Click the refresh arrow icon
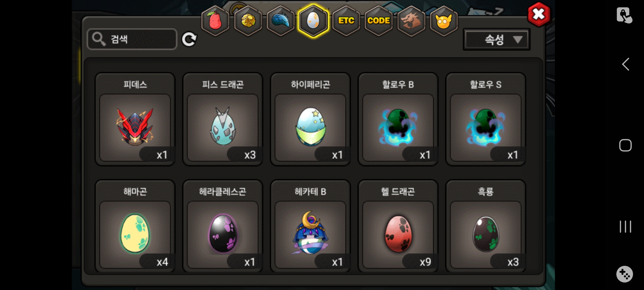This screenshot has height=290, width=644. pyautogui.click(x=189, y=39)
